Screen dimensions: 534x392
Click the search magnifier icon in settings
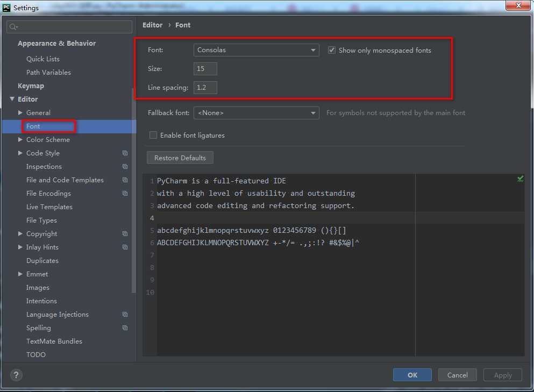(x=14, y=27)
